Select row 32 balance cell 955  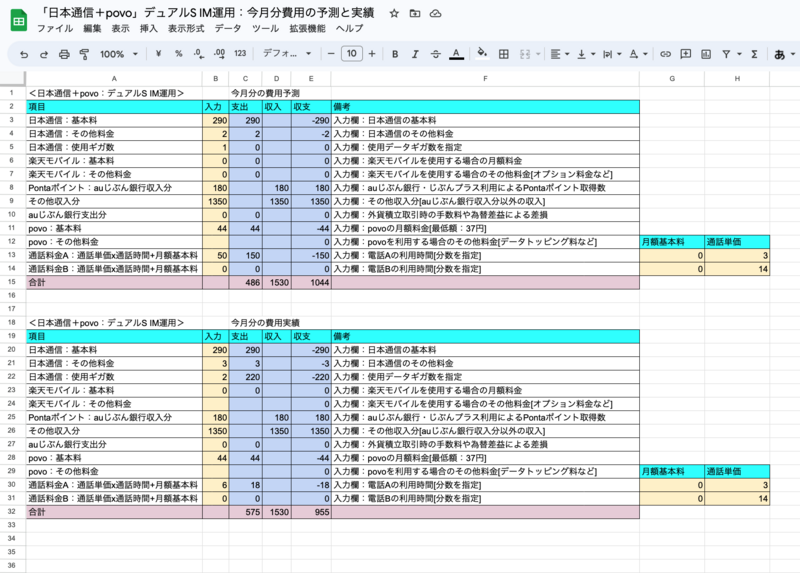[x=311, y=512]
